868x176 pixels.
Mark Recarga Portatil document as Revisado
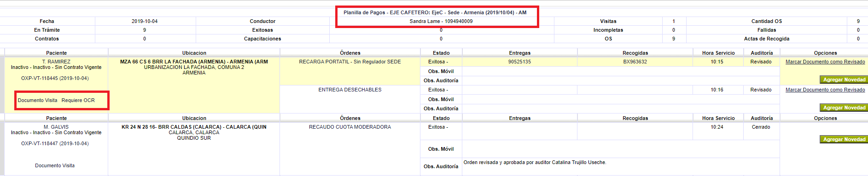click(x=825, y=62)
